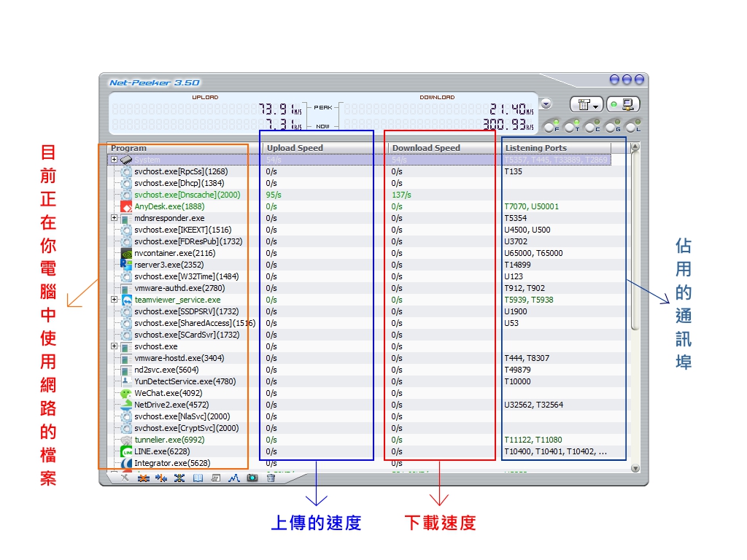
Task: Click the inward blue arrows toolbar icon
Action: [161, 478]
